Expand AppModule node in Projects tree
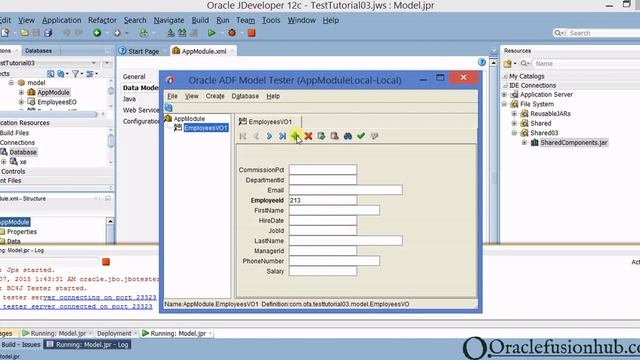Viewport: 640px width, 360px height. [x=21, y=92]
